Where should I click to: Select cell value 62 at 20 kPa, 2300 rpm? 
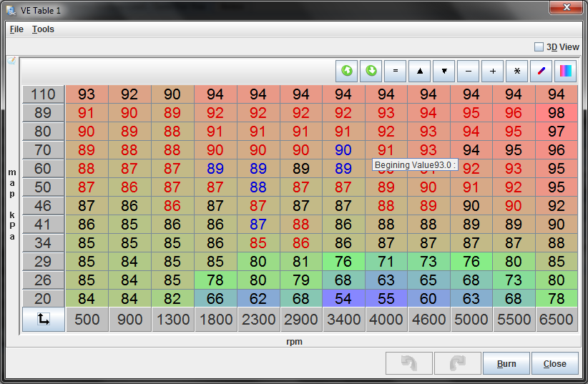258,299
